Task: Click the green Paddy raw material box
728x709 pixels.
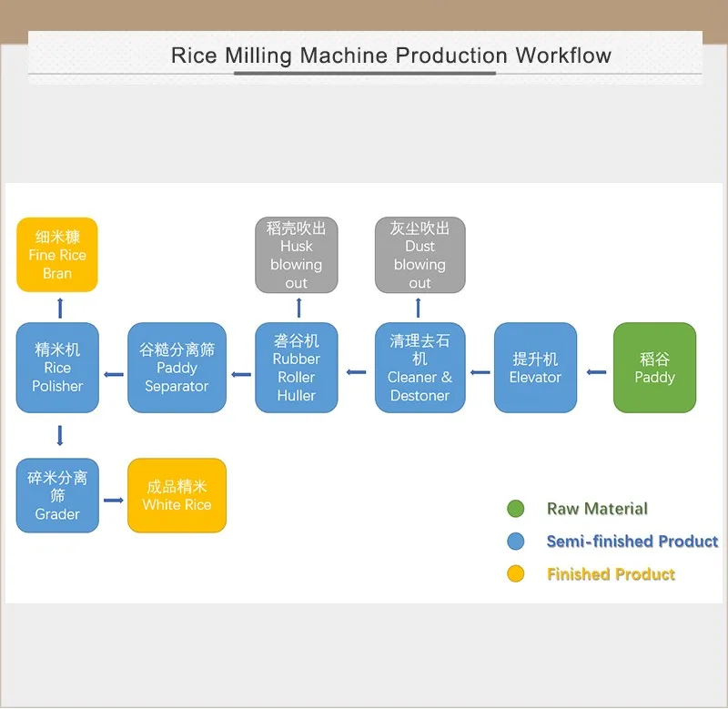Action: (x=654, y=368)
